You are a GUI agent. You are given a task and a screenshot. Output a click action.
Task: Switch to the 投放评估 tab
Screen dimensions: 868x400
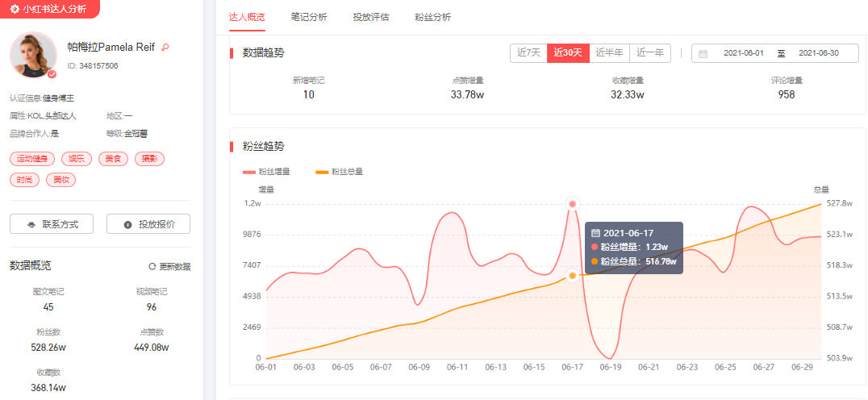pos(371,17)
